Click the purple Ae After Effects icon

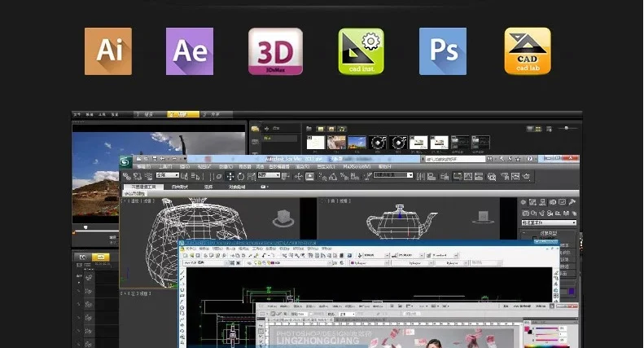(x=190, y=51)
